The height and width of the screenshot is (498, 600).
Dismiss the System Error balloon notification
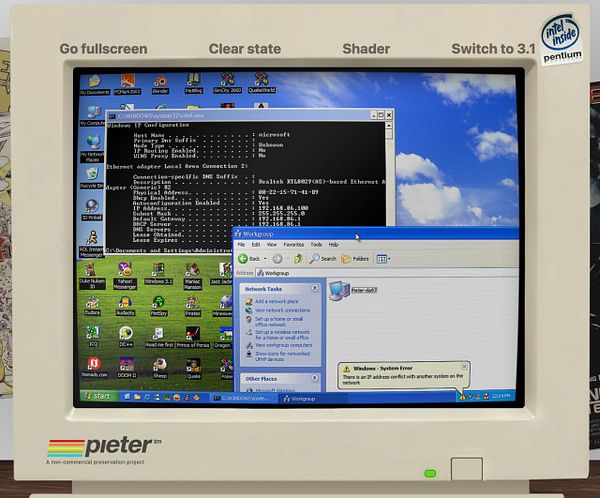(464, 366)
